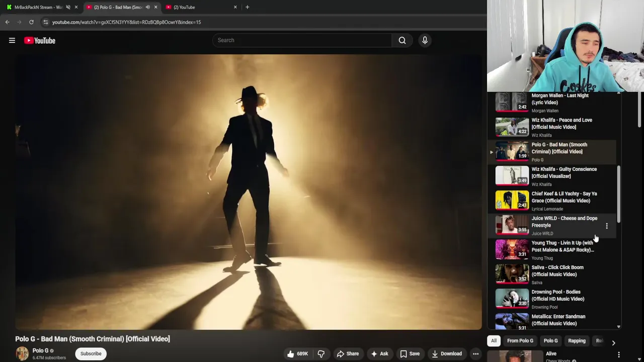
Task: Download the video
Action: (447, 353)
